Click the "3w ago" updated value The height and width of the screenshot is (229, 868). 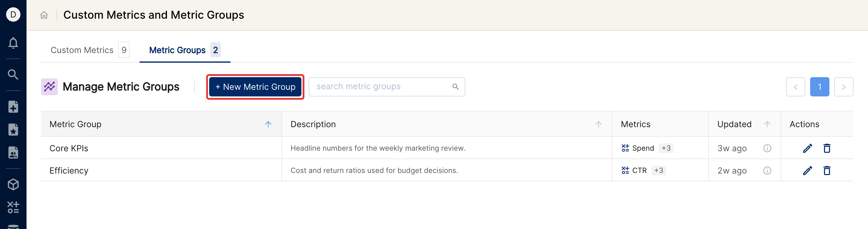732,148
